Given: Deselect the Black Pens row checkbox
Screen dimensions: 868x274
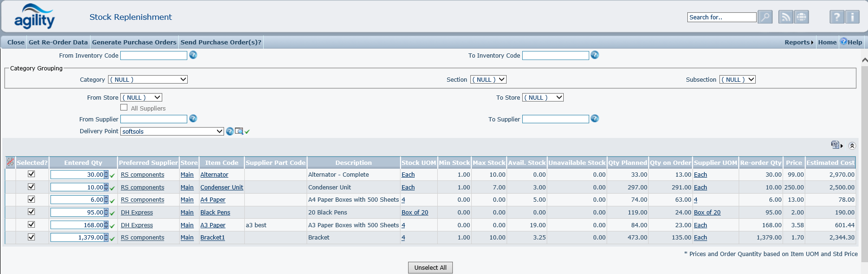Looking at the screenshot, I should pyautogui.click(x=32, y=212).
